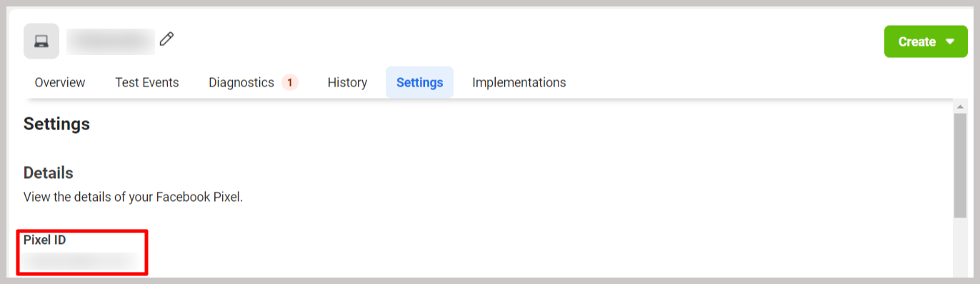Click the laptop pixel source icon
Image resolution: width=980 pixels, height=284 pixels.
[x=41, y=41]
